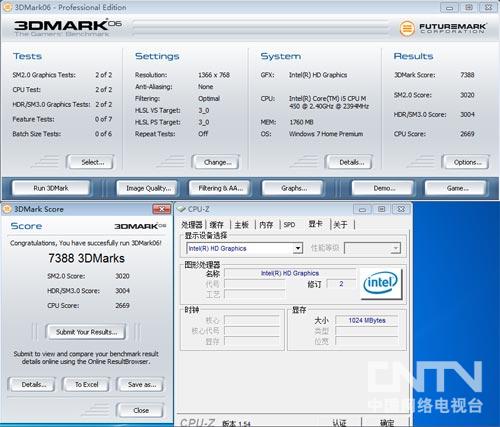Switch to SPD tab in CPU-Z
This screenshot has height=427, width=500.
[289, 225]
